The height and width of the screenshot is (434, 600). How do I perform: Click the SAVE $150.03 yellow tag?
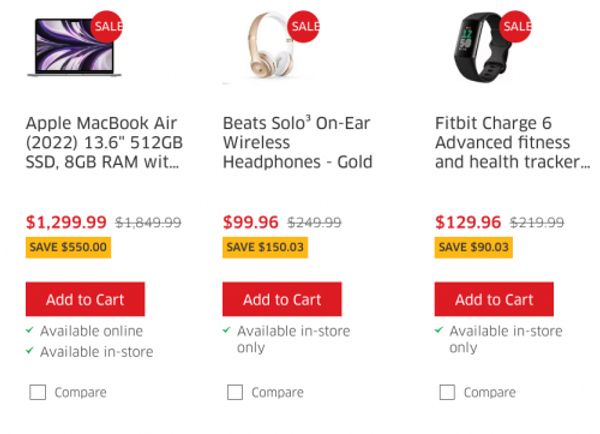268,247
